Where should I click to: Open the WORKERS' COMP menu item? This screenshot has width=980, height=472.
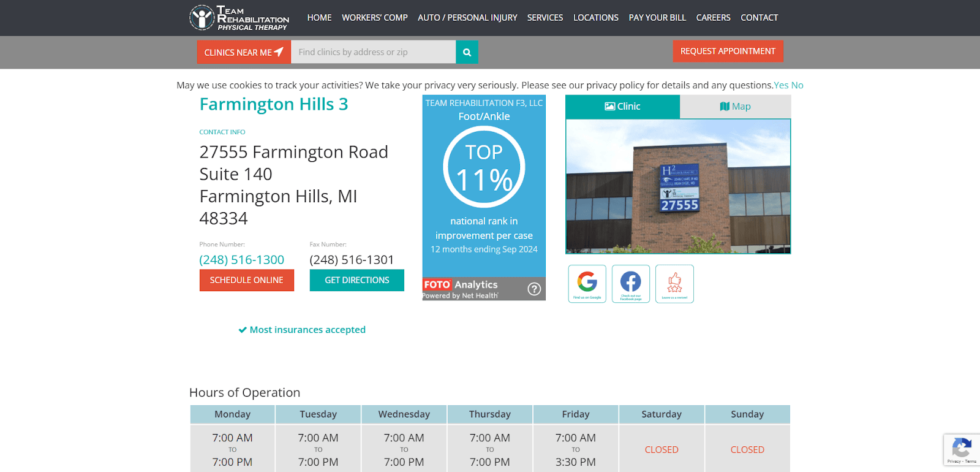click(x=375, y=18)
